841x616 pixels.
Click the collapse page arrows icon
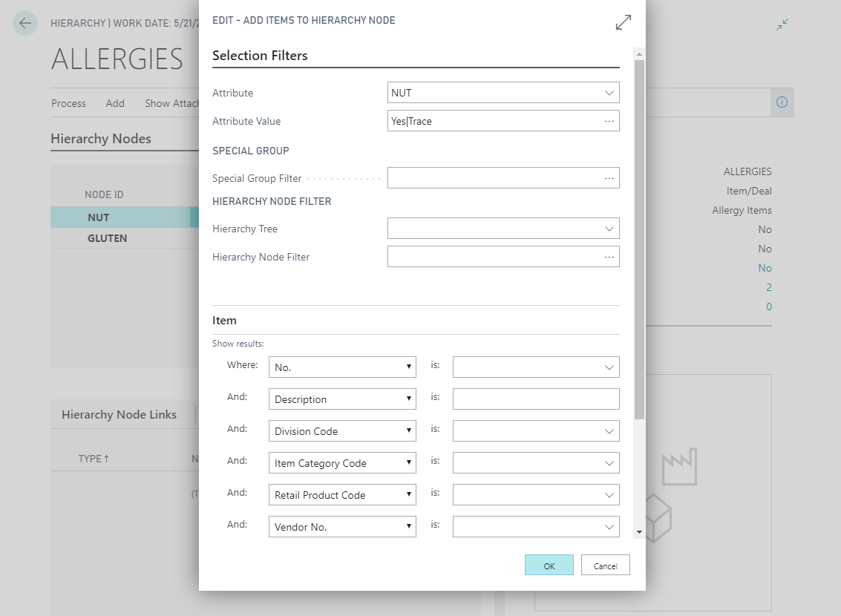(782, 24)
